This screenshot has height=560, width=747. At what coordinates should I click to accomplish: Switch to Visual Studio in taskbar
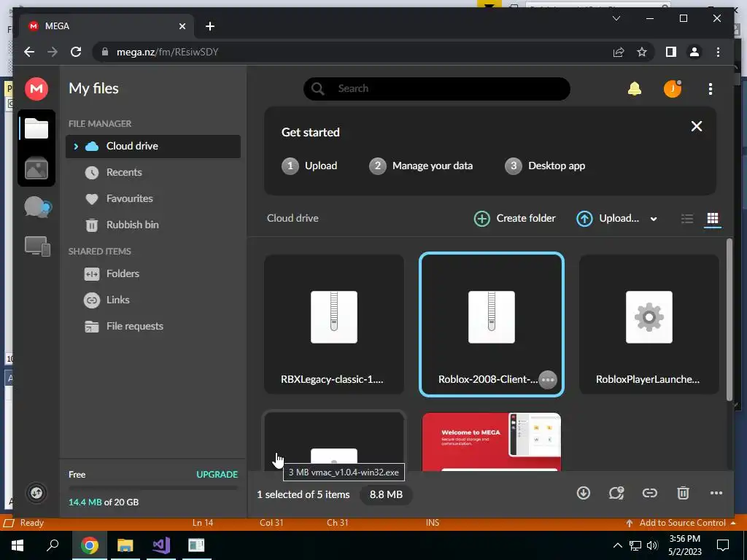pyautogui.click(x=161, y=545)
